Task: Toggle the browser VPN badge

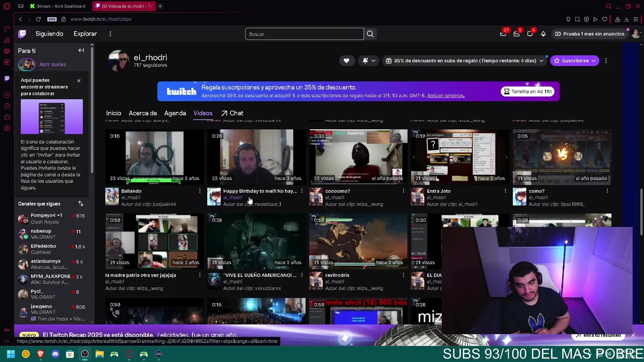Action: [52, 19]
